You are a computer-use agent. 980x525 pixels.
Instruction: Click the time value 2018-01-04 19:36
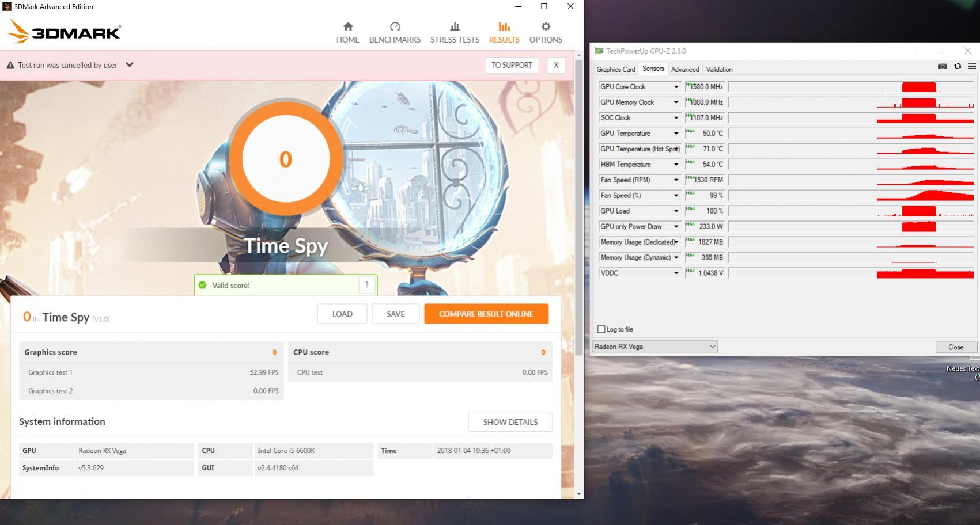pyautogui.click(x=474, y=451)
